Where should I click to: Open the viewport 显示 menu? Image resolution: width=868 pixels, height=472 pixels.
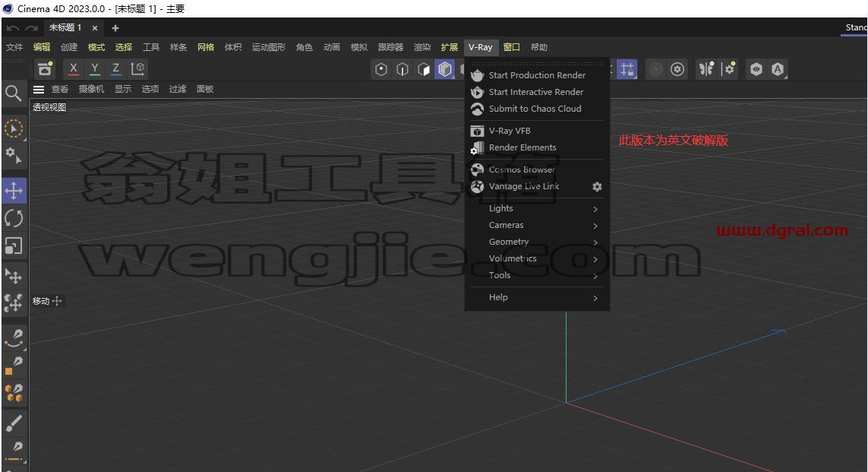click(x=123, y=89)
